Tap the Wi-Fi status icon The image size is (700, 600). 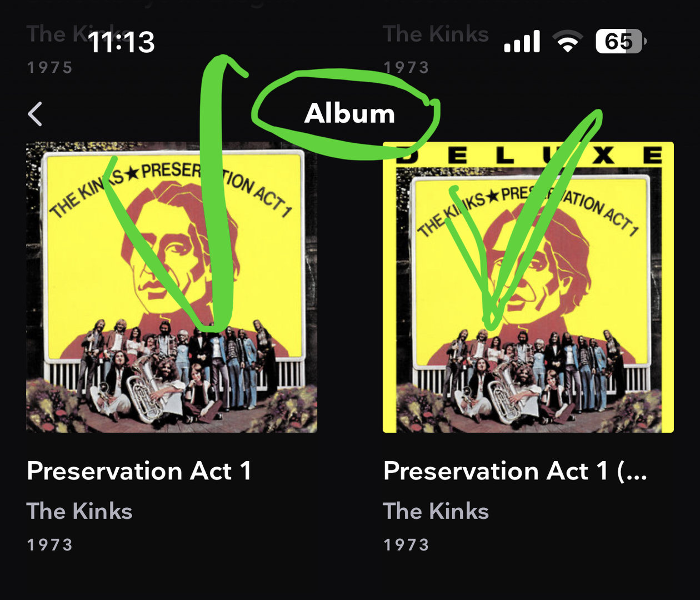click(567, 42)
